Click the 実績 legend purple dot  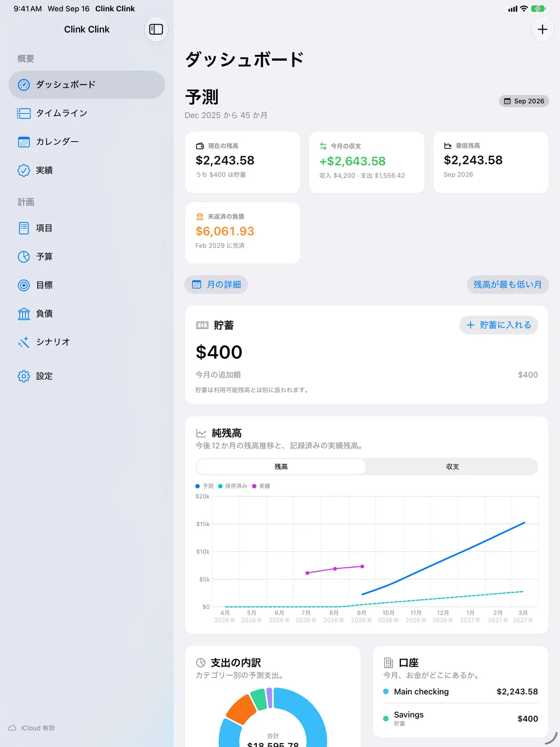click(254, 486)
